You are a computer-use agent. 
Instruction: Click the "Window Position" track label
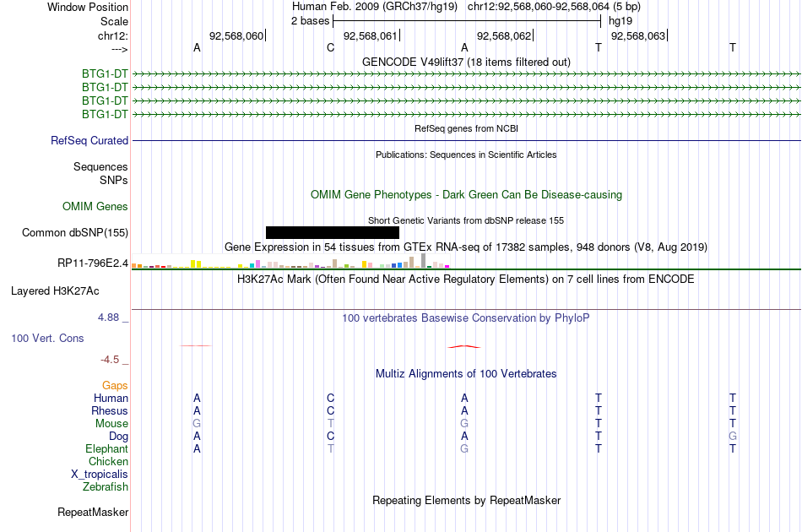(88, 7)
